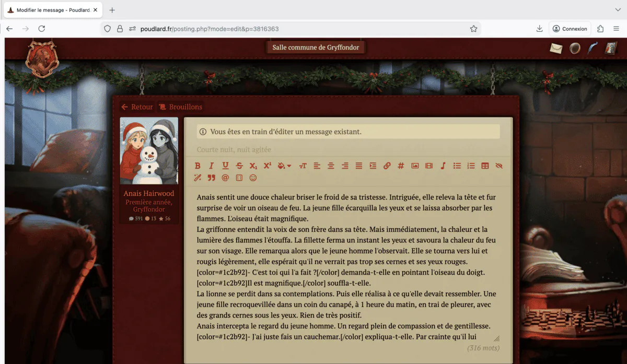Insert a table
This screenshot has height=364, width=627.
tap(485, 166)
